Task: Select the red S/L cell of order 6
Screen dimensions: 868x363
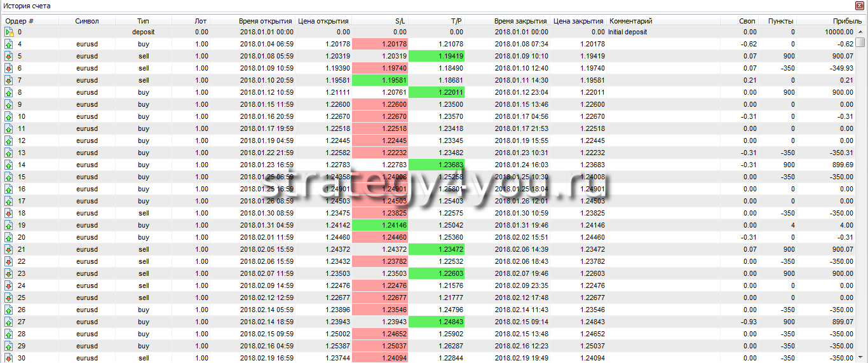Action: [x=379, y=69]
